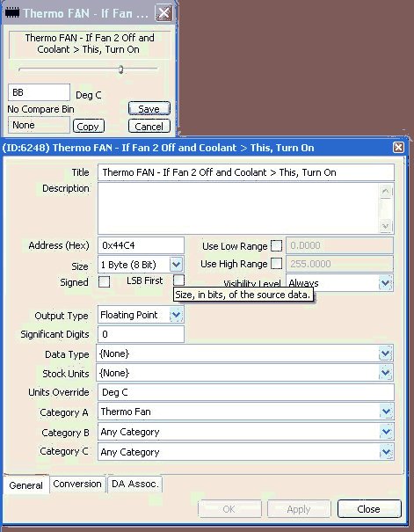The width and height of the screenshot is (414, 532).
Task: Click the Copy button
Action: [x=88, y=127]
